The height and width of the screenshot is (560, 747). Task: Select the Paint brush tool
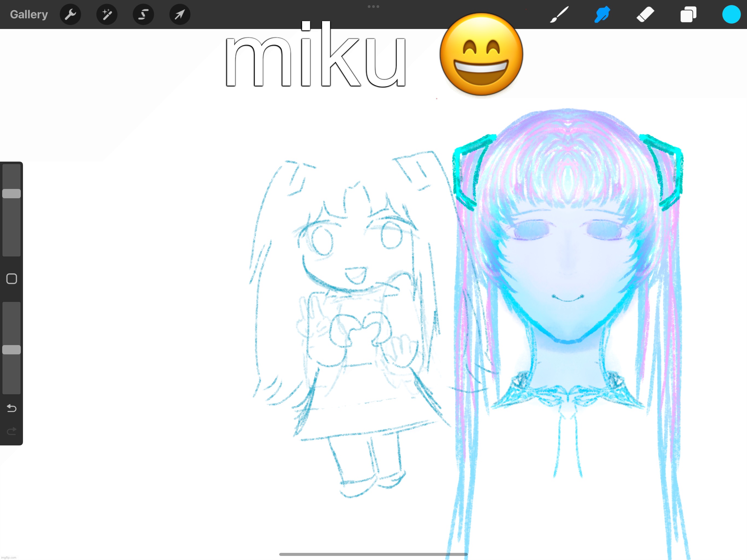[x=559, y=14]
